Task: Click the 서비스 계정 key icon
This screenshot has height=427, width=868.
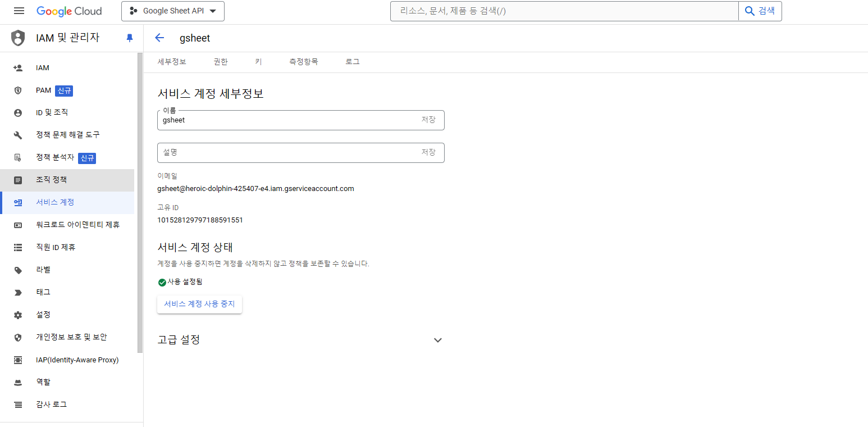Action: tap(18, 203)
